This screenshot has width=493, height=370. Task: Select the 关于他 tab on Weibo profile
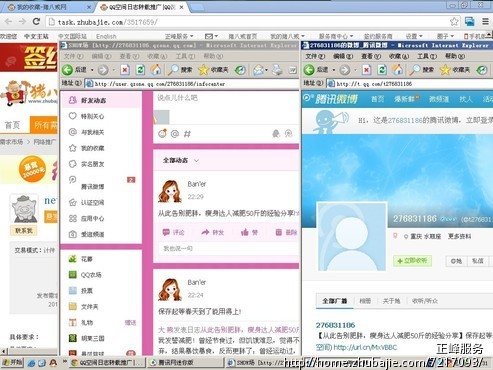(391, 301)
